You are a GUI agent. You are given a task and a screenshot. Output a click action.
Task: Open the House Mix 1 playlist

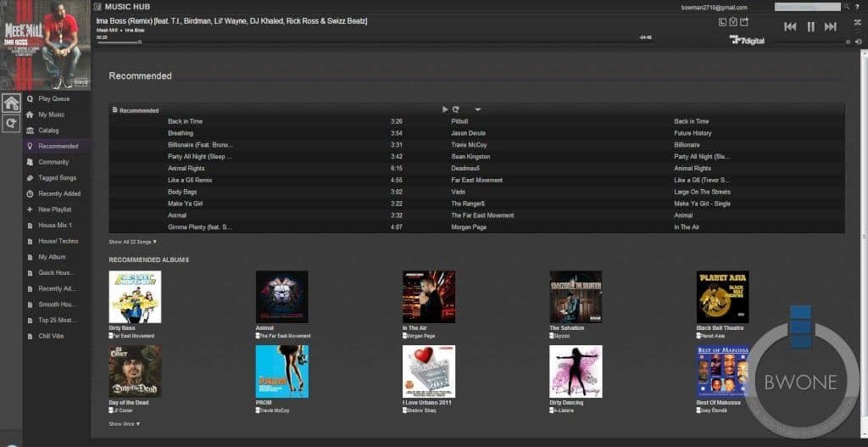(55, 226)
